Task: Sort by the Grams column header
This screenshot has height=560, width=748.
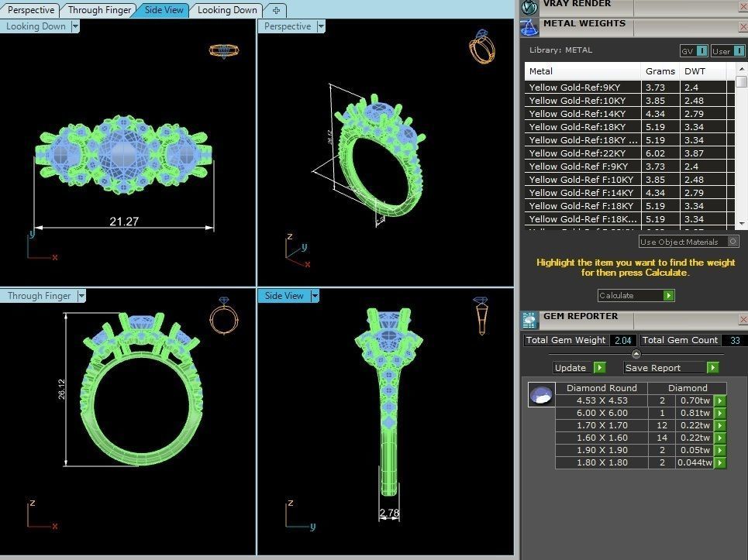Action: click(x=660, y=71)
